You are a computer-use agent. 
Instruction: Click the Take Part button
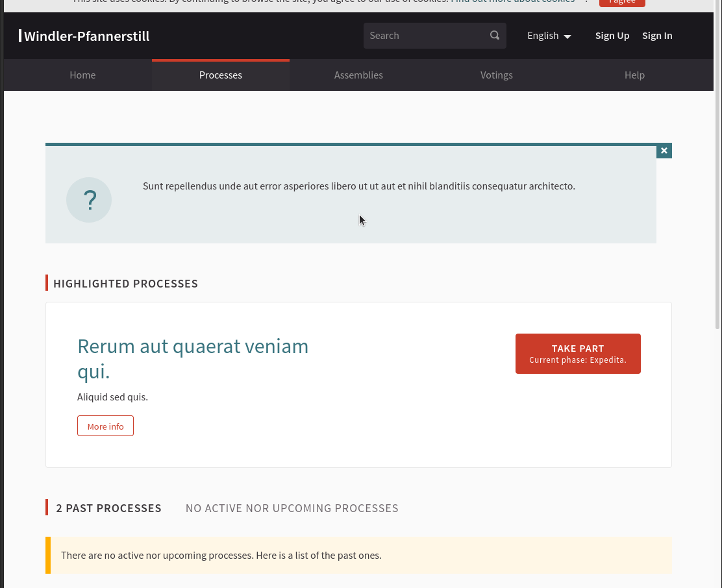[x=578, y=354]
